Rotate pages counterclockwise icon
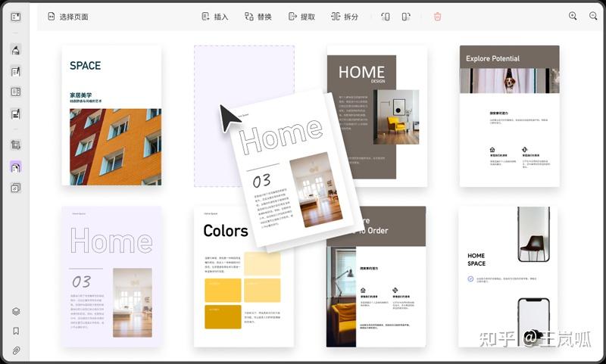Screen dimensions: 606x364 pyautogui.click(x=386, y=17)
